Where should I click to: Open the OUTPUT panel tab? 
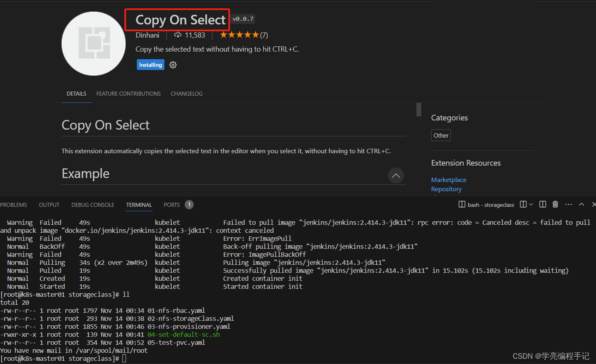49,205
